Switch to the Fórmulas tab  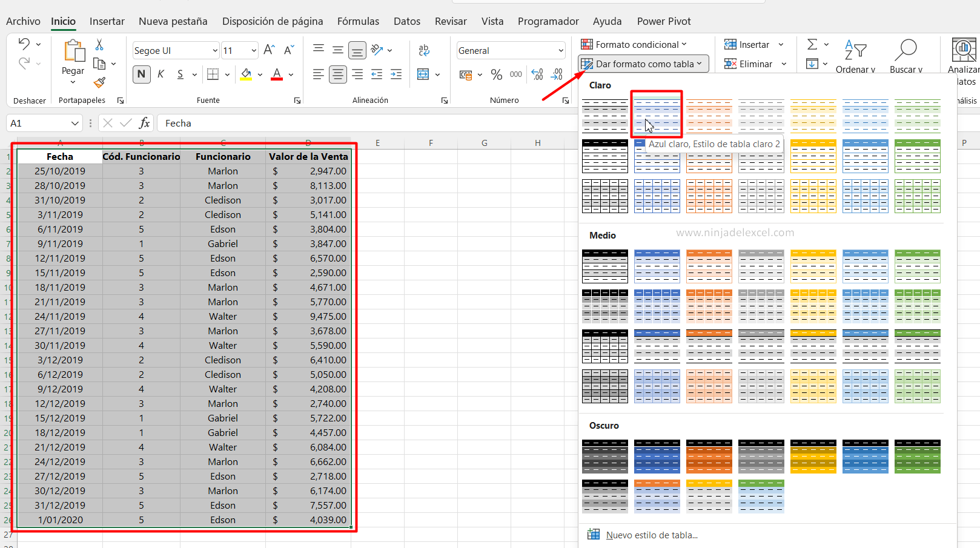(x=358, y=21)
